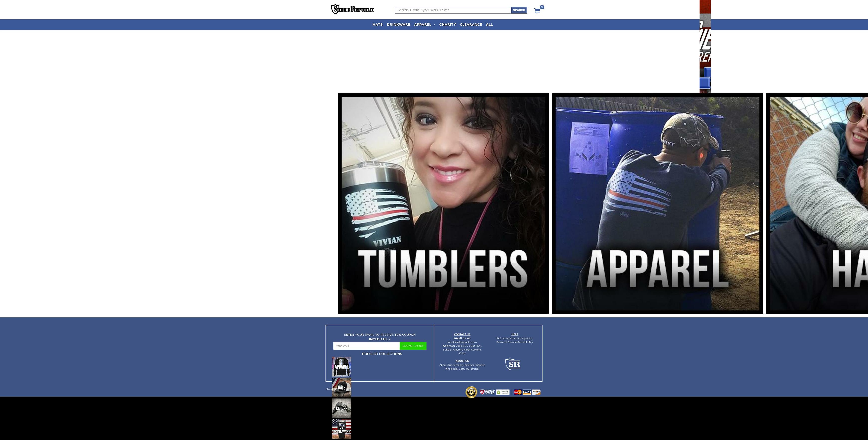Click the Discover payment icon

click(x=536, y=392)
